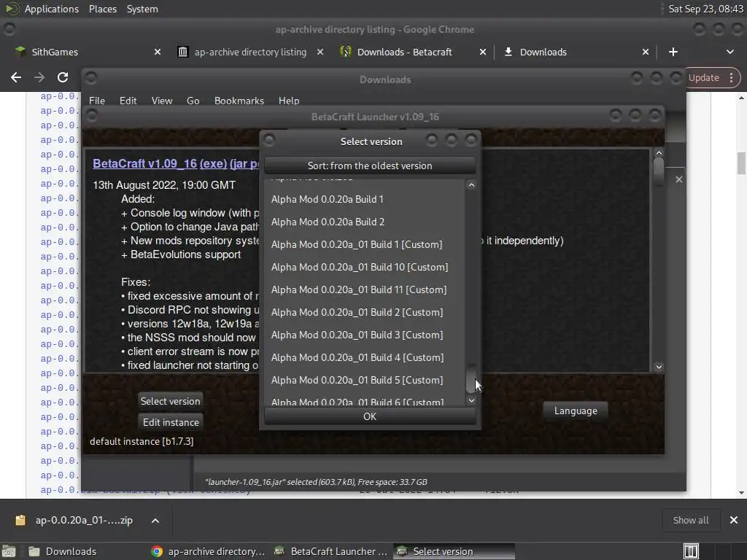Toggle the sort order button in Select version
The width and height of the screenshot is (747, 560).
[370, 166]
